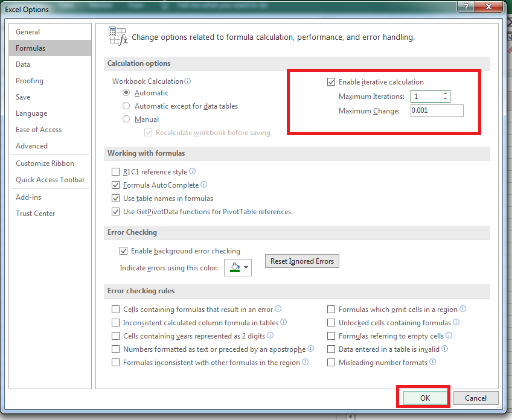Click info icon for misleading number formats
Viewport: 512px width, 420px height.
(x=433, y=362)
